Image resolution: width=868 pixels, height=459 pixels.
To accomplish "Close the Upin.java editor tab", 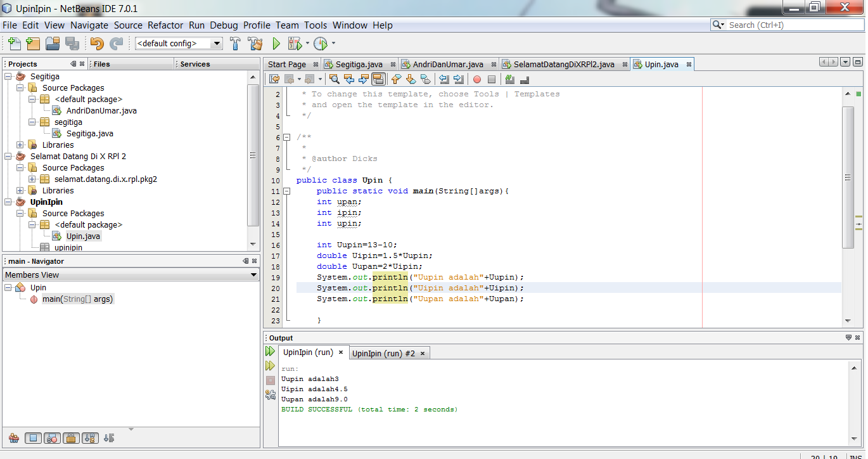I will click(x=689, y=64).
